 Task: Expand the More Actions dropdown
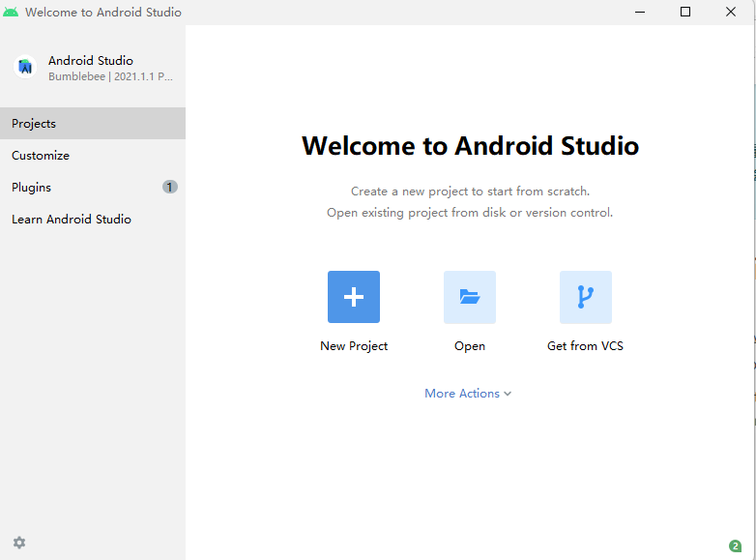click(x=468, y=393)
